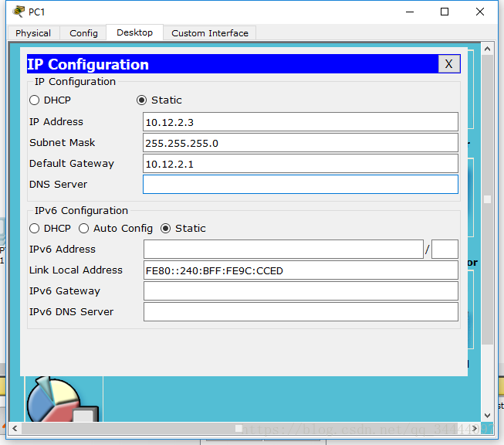Click the IPv6 Address field
This screenshot has width=504, height=445.
click(x=283, y=249)
